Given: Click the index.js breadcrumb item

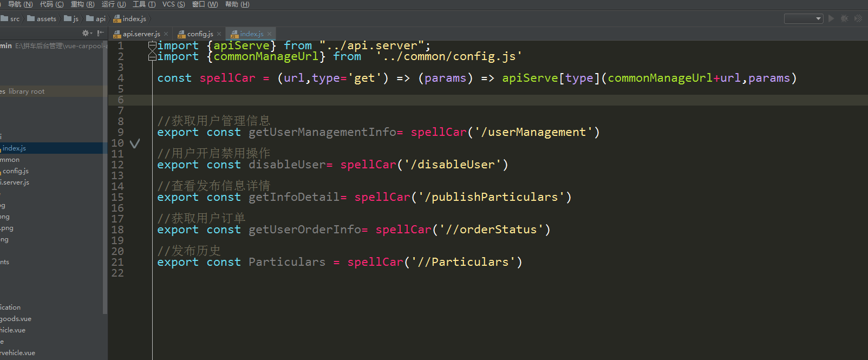Looking at the screenshot, I should point(130,19).
